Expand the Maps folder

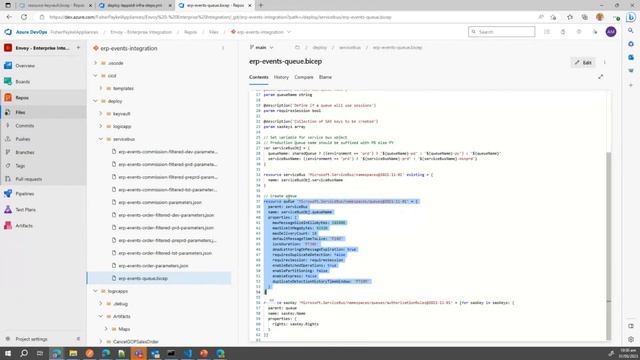[106, 329]
